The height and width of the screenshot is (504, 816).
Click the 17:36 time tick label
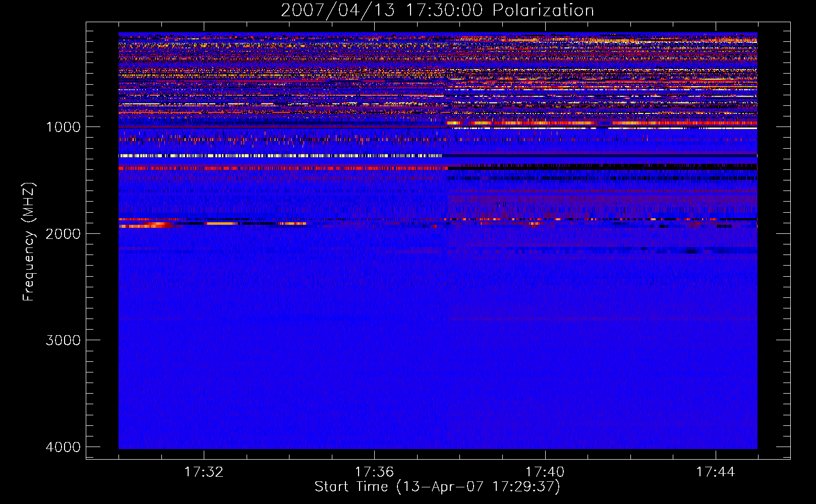tap(374, 472)
